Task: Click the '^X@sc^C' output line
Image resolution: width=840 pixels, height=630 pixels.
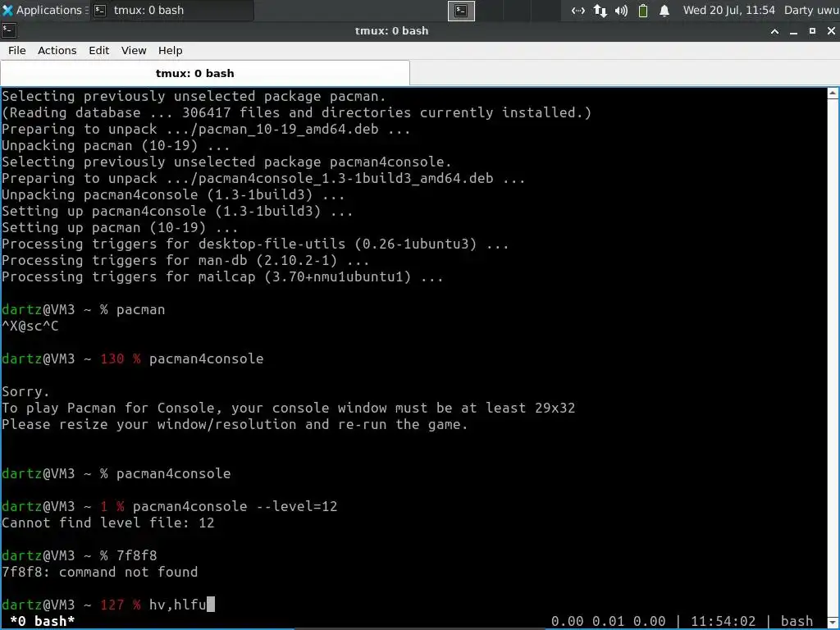Action: click(x=30, y=326)
